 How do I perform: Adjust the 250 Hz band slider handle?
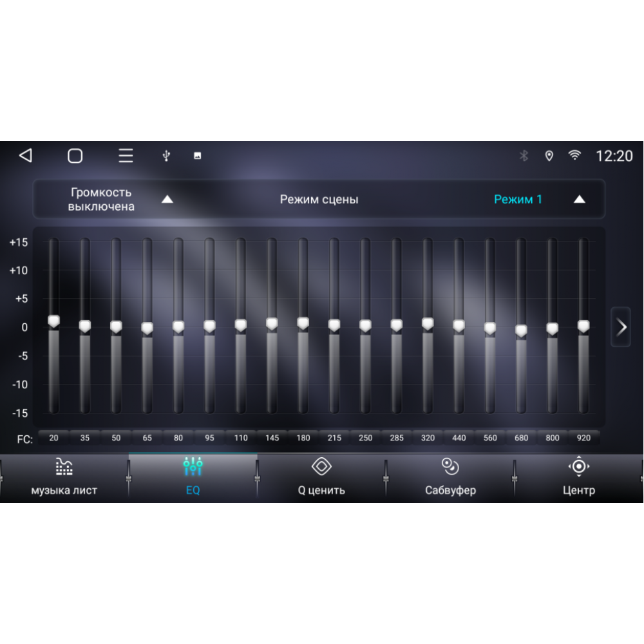366,325
